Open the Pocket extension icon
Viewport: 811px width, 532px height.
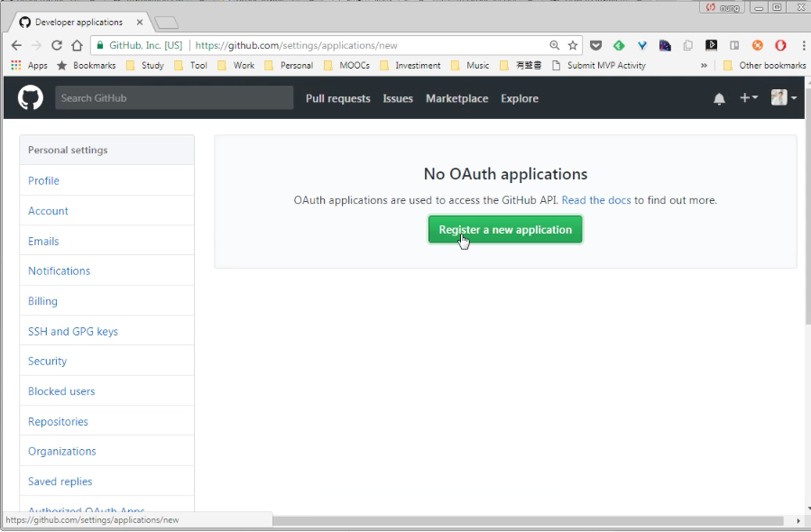click(x=595, y=45)
